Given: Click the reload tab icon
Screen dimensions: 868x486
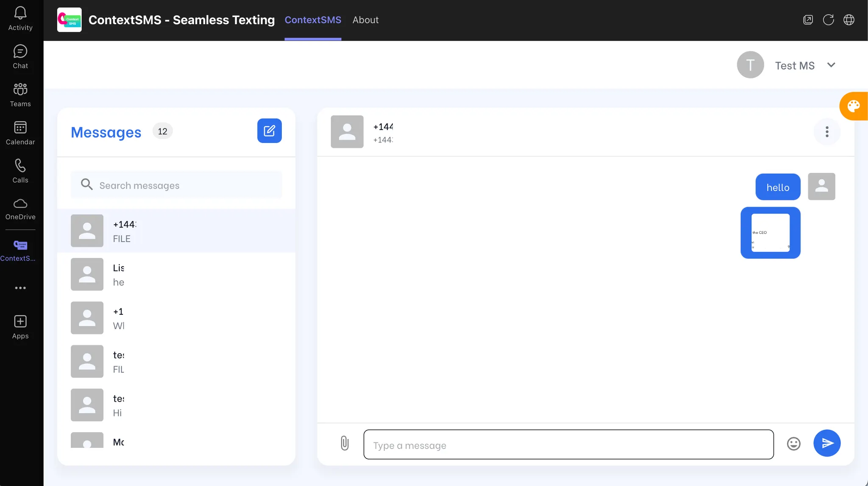Looking at the screenshot, I should 828,20.
